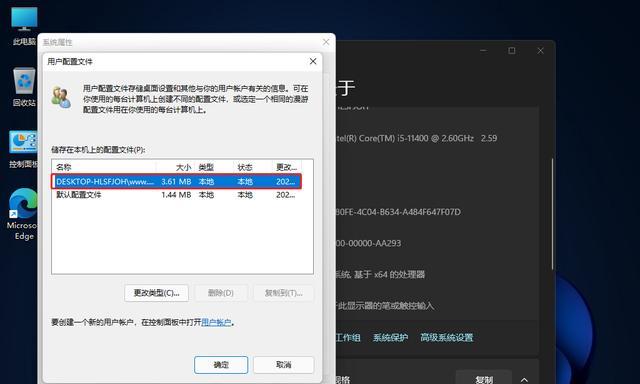Click the 更改类型(C)... button
640x384 pixels.
(156, 293)
